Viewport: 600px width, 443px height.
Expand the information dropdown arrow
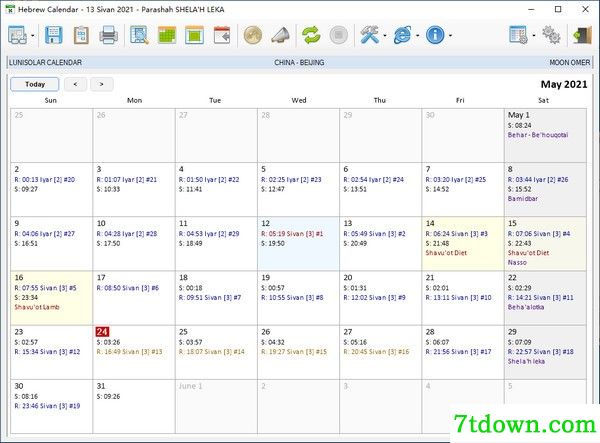(x=450, y=36)
